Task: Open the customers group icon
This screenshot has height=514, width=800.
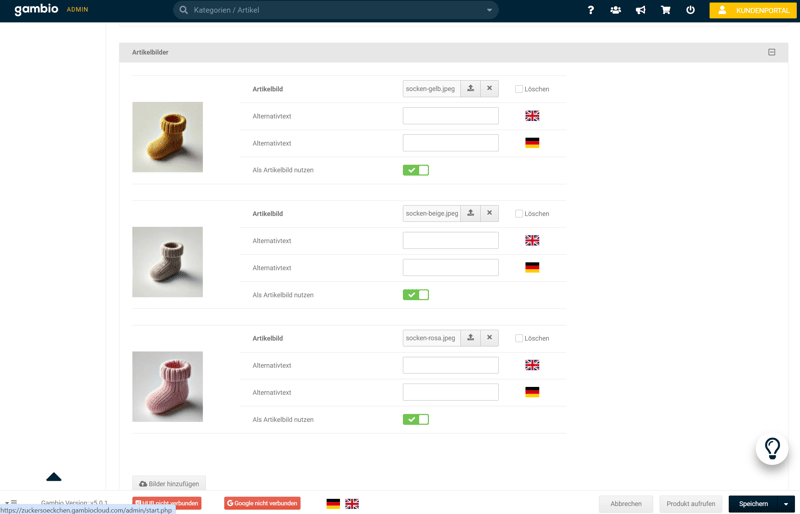Action: click(x=615, y=10)
